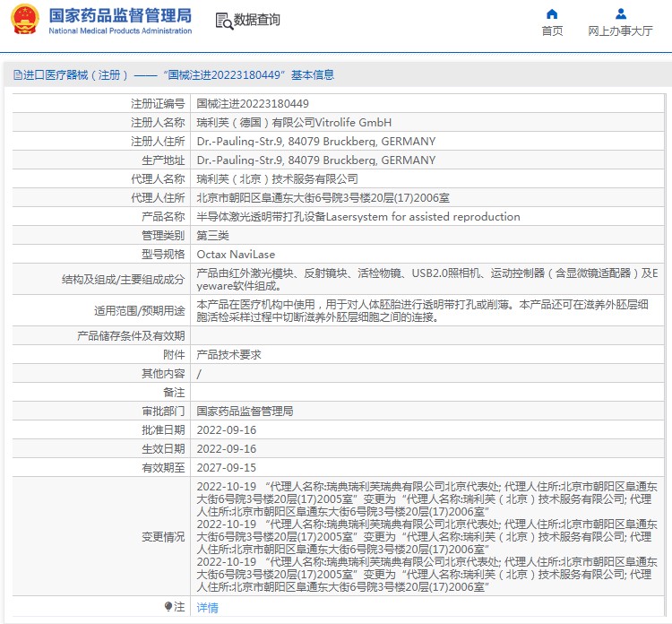The image size is (672, 624).
Task: Select the 批准日期 value 2022-09-16
Action: click(227, 430)
